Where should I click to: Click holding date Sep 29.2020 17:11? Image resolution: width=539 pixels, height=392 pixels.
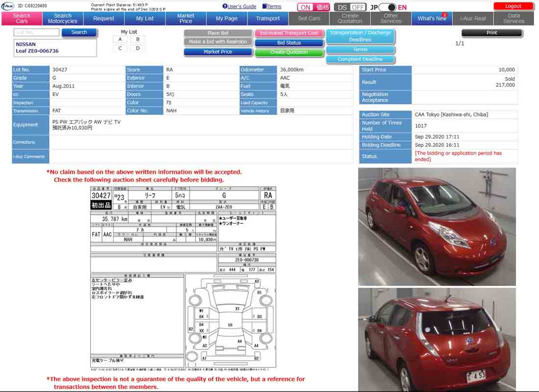(x=437, y=137)
